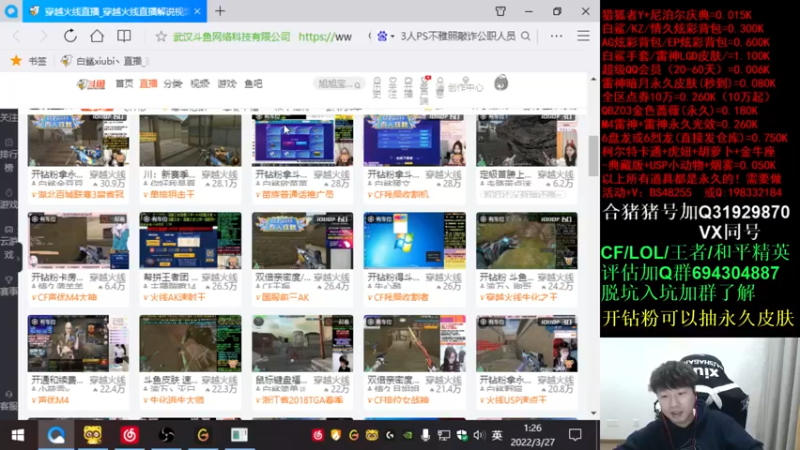Open the stream tagged CF声优M4大神
Viewport: 800px width, 450px height.
click(78, 241)
